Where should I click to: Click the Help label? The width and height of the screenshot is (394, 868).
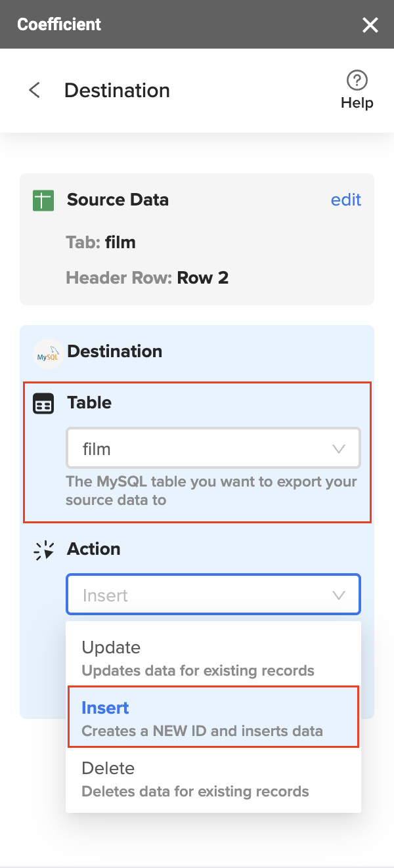pyautogui.click(x=357, y=102)
